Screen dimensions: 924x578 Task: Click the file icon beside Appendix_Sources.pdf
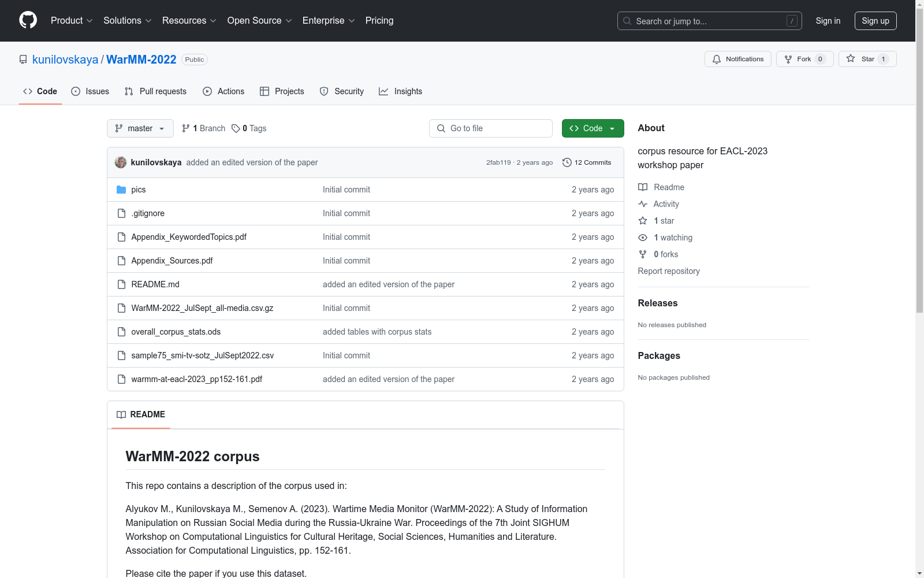pyautogui.click(x=121, y=261)
